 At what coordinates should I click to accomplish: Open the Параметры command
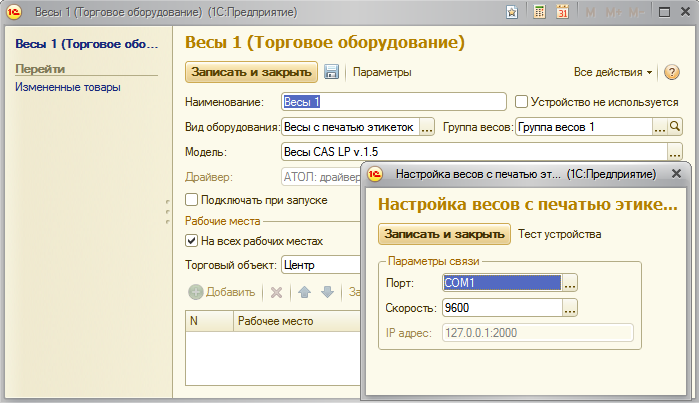(x=382, y=72)
